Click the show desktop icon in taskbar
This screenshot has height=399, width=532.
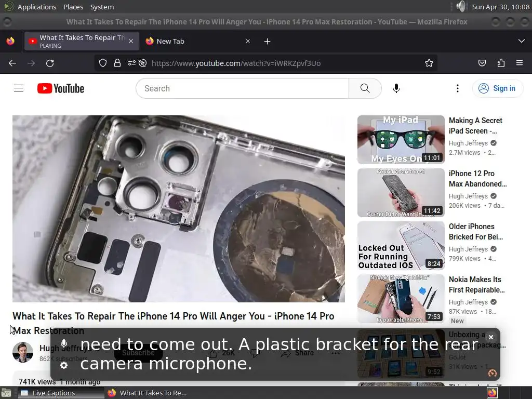click(x=6, y=393)
